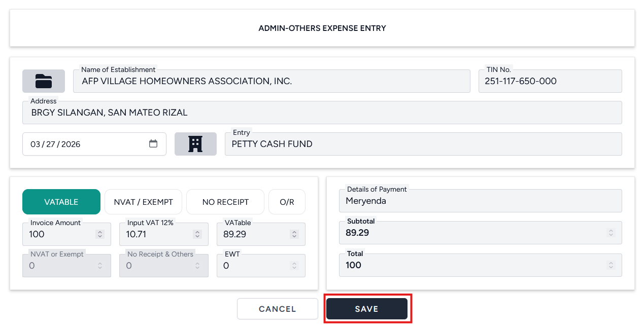Viewport: 644px width, 328px height.
Task: Adjust Invoice Amount using its spinner arrows
Action: (x=100, y=234)
